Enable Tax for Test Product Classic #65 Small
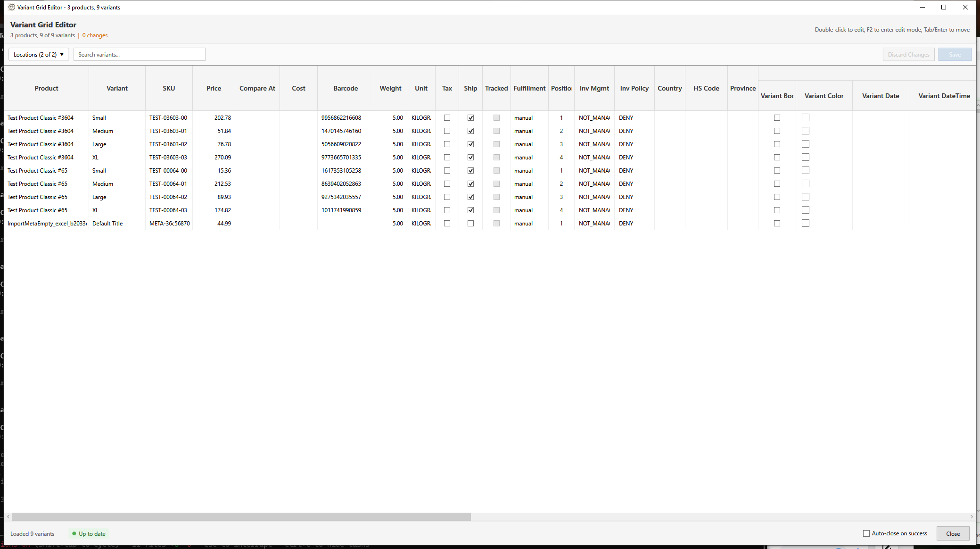The image size is (980, 549). [447, 170]
